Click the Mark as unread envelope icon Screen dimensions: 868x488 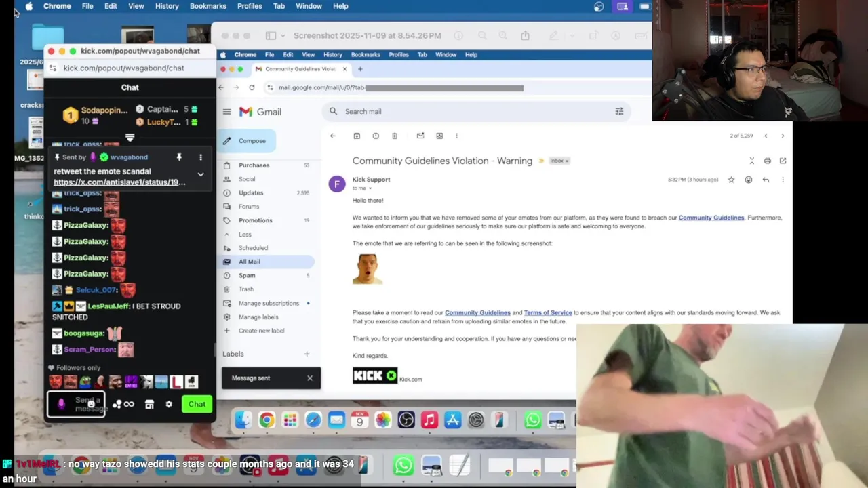[x=420, y=136]
